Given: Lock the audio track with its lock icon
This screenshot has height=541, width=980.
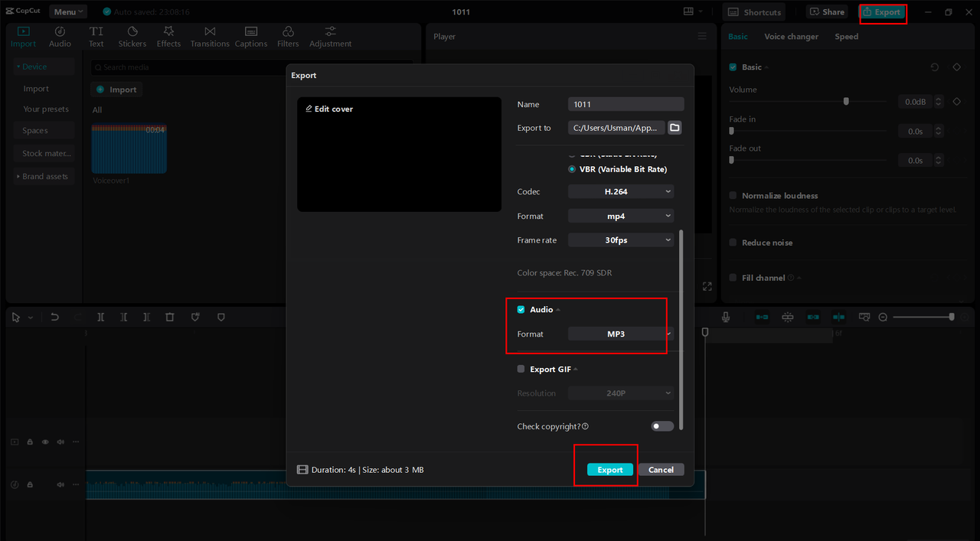Looking at the screenshot, I should pos(30,484).
